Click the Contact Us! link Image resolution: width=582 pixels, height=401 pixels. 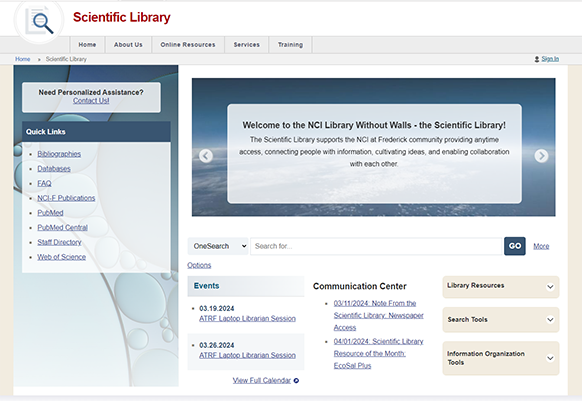point(91,101)
